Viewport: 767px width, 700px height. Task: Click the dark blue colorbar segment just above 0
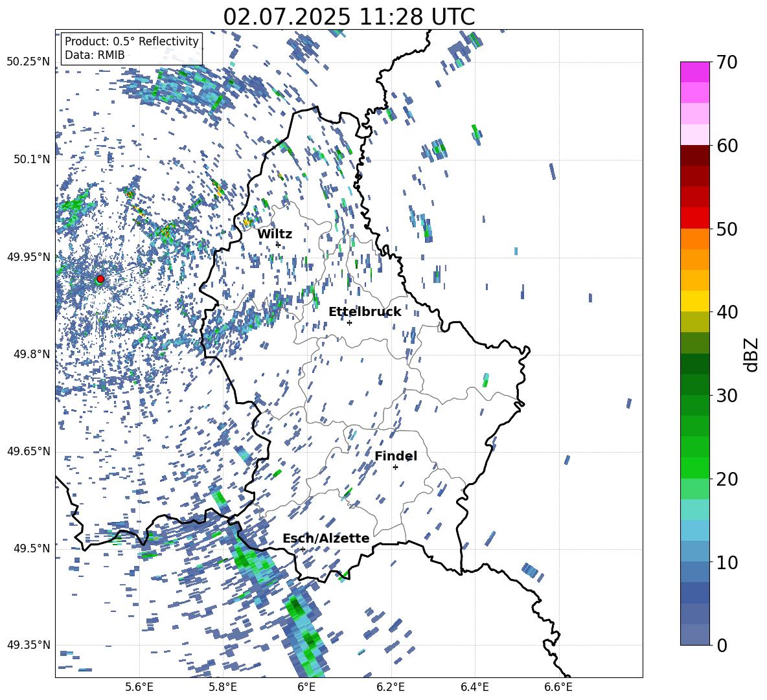click(694, 635)
